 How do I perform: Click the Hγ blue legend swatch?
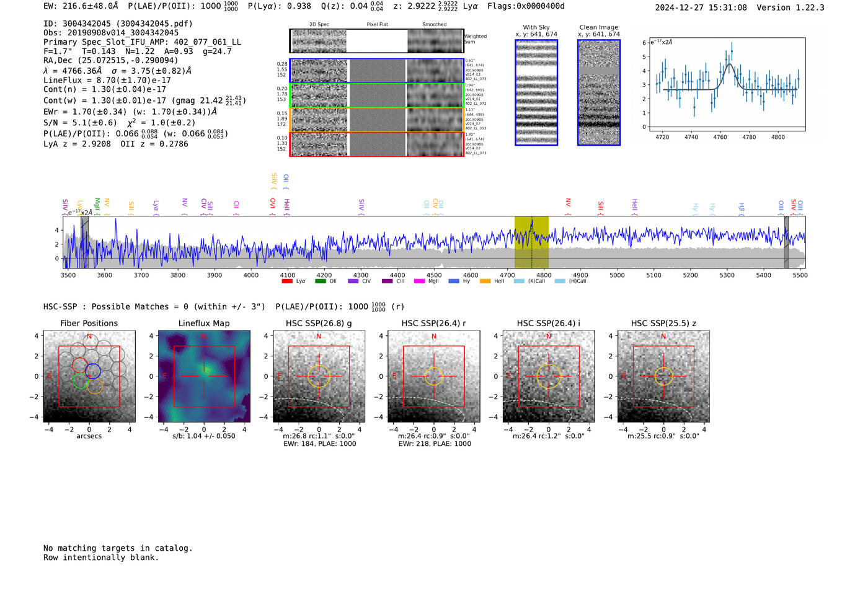pos(454,281)
